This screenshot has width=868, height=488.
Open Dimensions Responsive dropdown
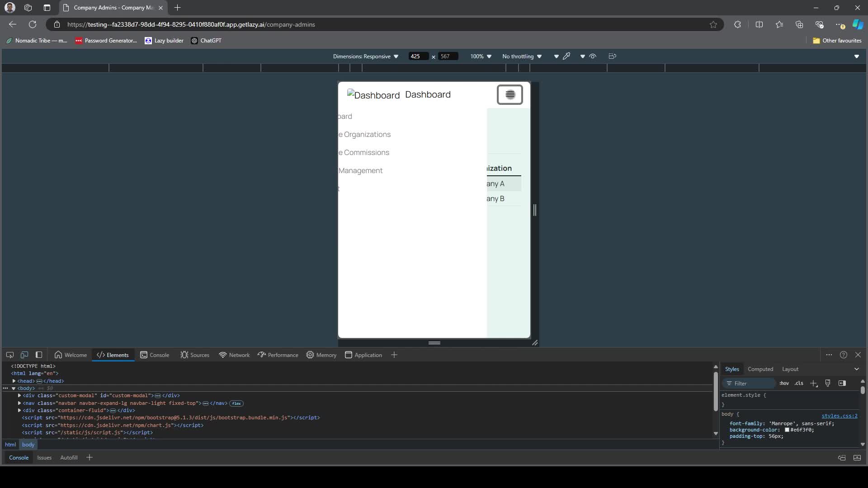(366, 56)
